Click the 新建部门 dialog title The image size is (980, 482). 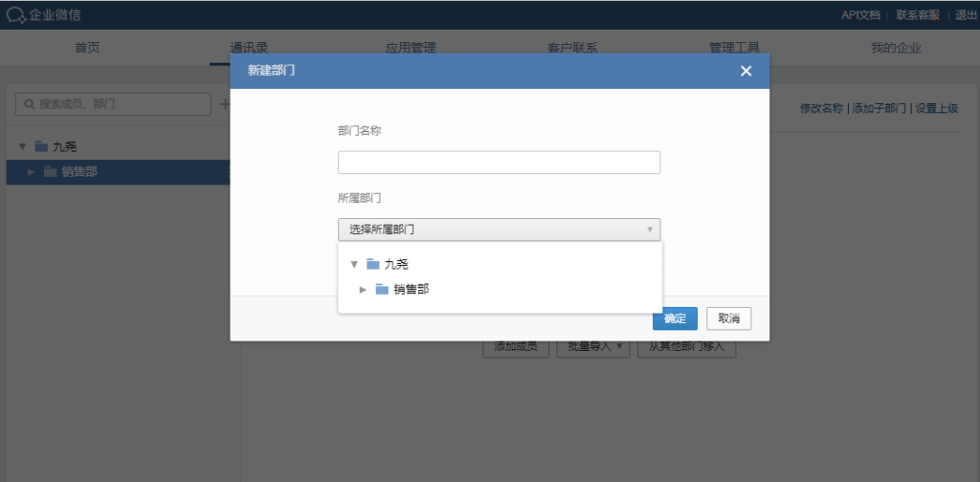coord(271,71)
